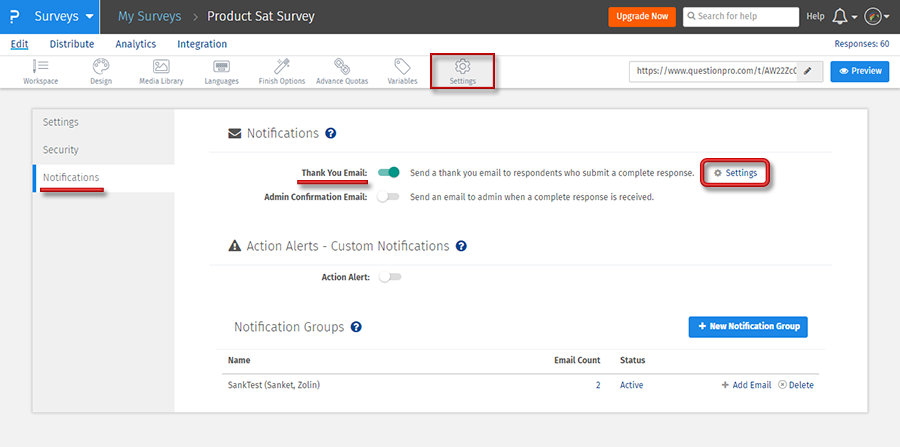900x447 pixels.
Task: Click the Search for help field
Action: 741,17
